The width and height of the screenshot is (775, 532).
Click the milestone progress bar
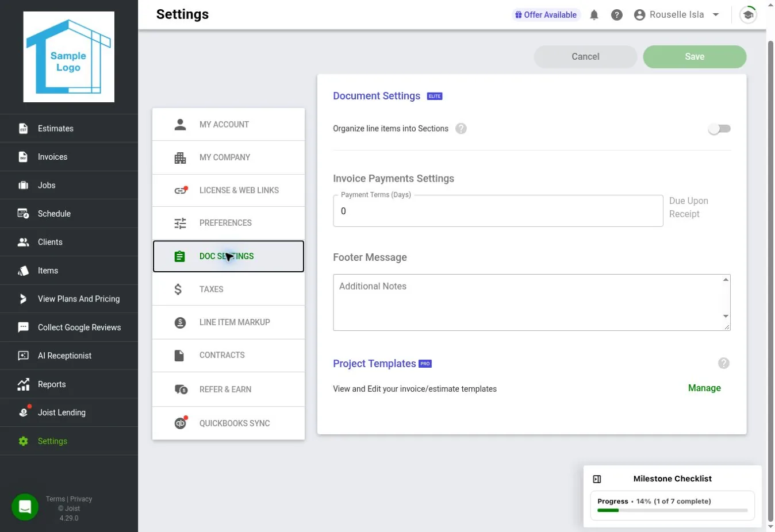[672, 510]
